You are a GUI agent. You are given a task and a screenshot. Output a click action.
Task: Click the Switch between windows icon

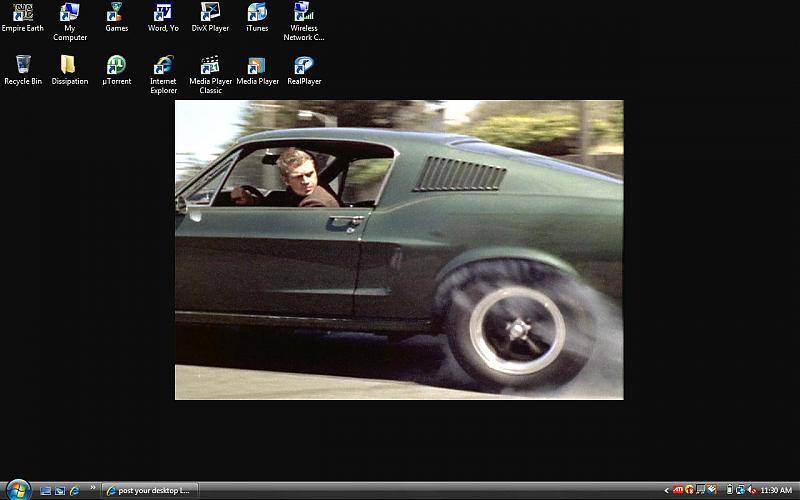coord(60,491)
